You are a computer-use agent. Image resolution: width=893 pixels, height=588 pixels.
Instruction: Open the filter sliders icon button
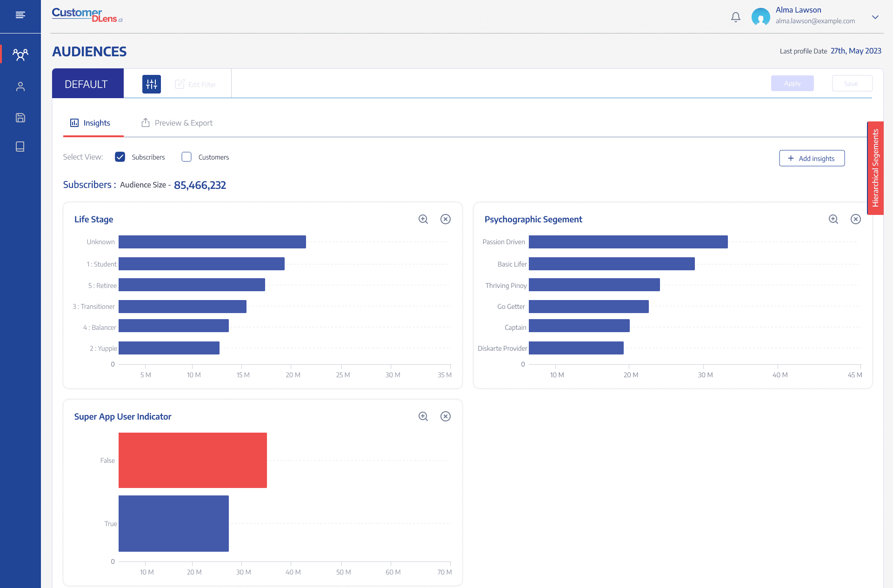point(152,84)
